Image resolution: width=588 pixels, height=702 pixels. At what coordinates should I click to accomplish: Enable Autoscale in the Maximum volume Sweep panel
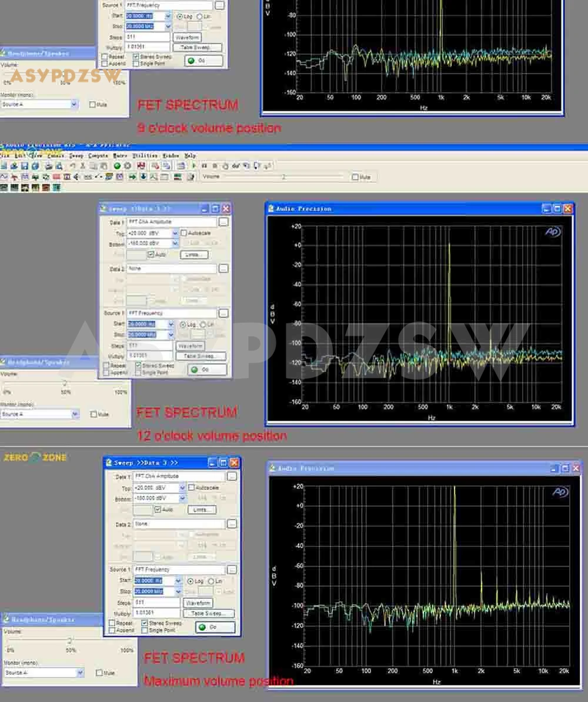point(192,487)
